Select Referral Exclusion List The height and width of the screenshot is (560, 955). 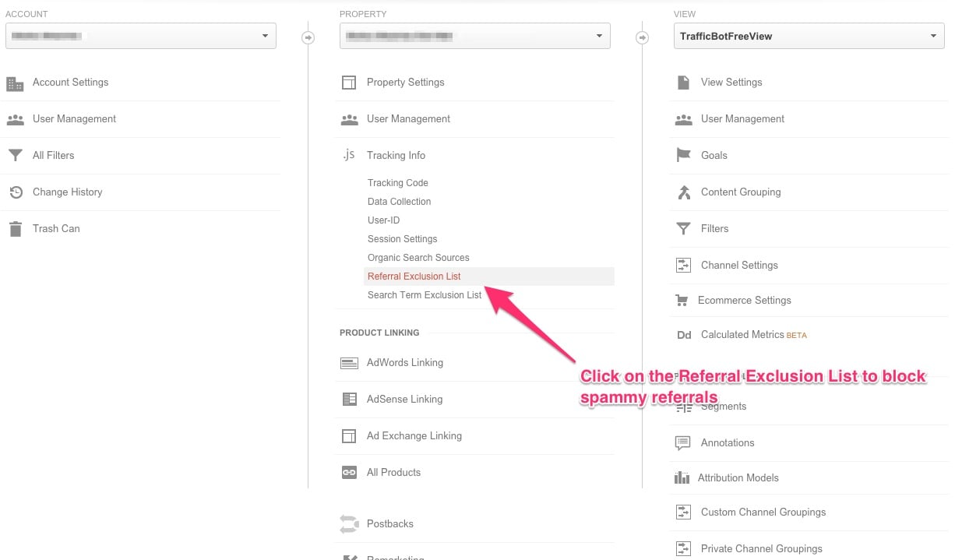pos(414,276)
